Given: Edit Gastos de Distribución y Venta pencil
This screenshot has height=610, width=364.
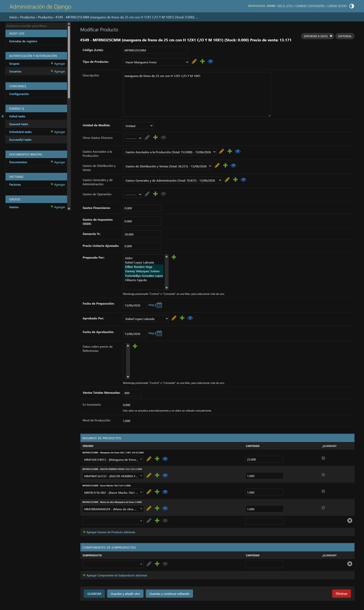Looking at the screenshot, I should coord(217,166).
